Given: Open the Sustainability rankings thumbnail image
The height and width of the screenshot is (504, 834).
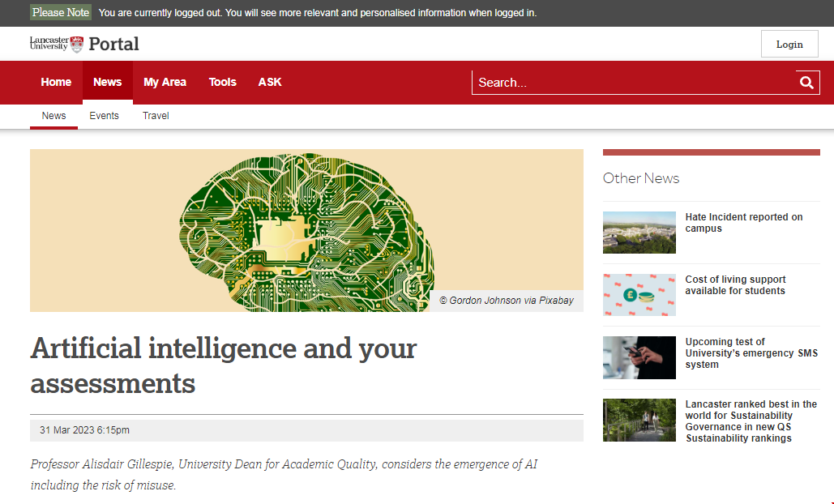Looking at the screenshot, I should 639,420.
